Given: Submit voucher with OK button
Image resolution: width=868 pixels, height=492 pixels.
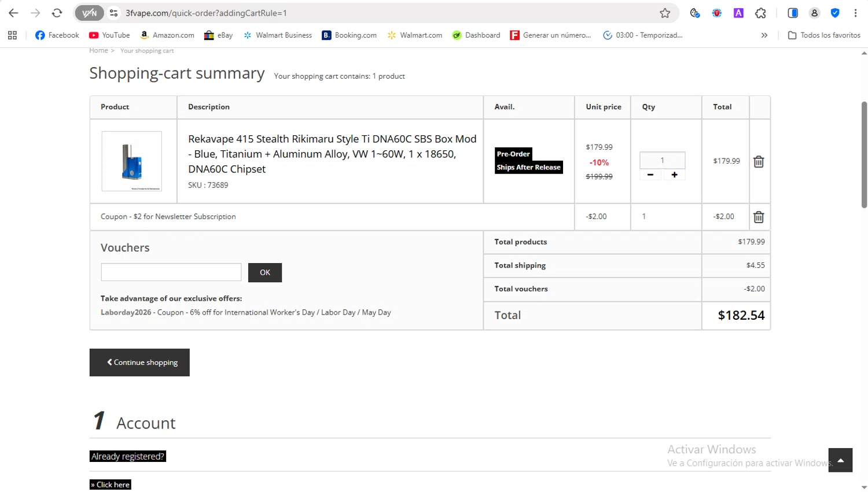Looking at the screenshot, I should click(x=265, y=272).
